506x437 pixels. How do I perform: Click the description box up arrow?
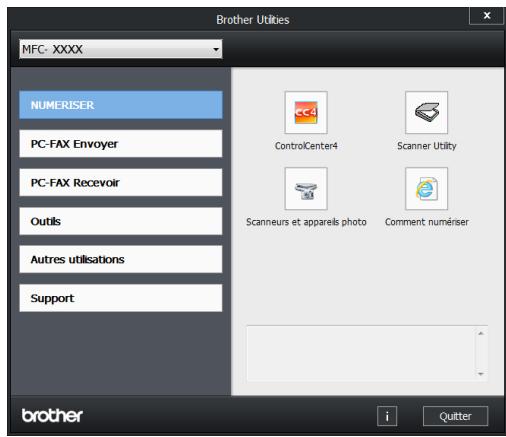[x=481, y=333]
